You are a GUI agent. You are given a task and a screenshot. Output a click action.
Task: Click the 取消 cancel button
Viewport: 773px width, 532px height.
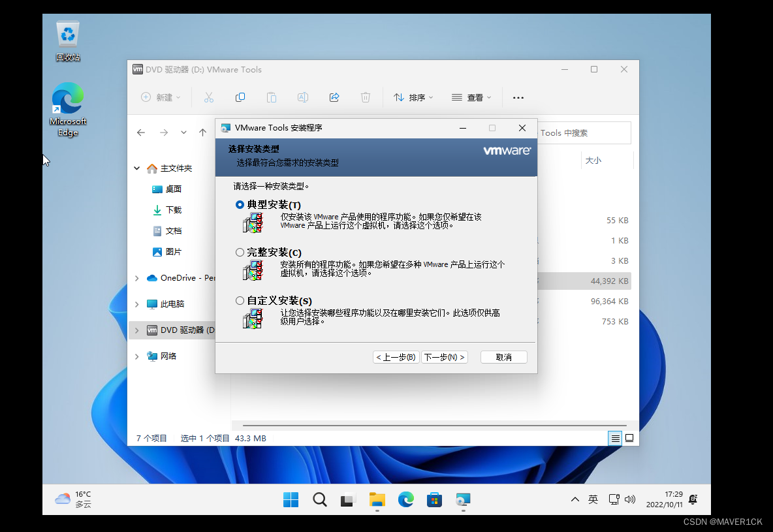[x=504, y=357]
